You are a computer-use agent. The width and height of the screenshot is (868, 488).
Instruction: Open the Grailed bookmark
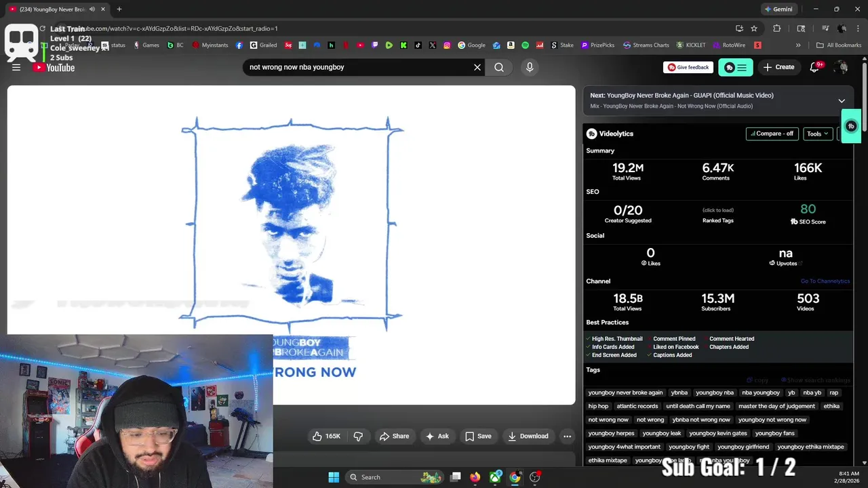[x=263, y=45]
